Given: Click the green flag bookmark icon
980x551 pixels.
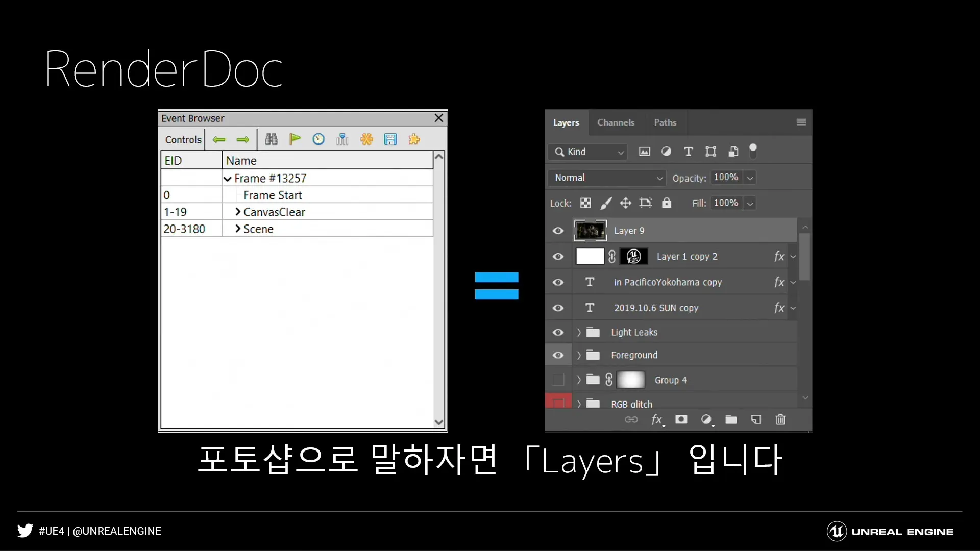Looking at the screenshot, I should 295,139.
